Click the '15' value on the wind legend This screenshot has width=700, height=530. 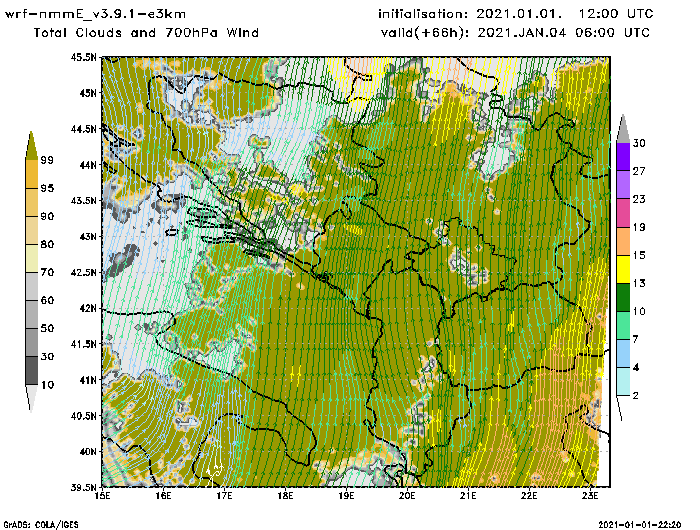tap(639, 255)
